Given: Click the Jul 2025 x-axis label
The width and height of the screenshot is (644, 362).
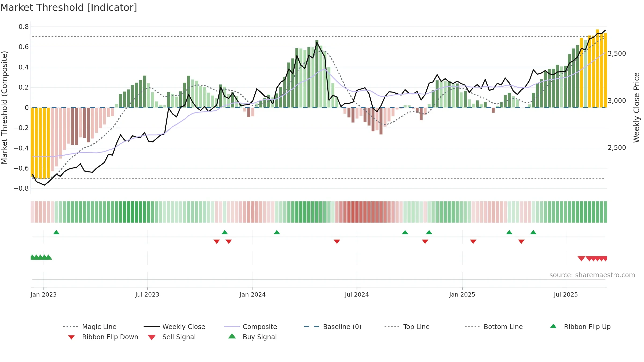Looking at the screenshot, I should tap(566, 295).
